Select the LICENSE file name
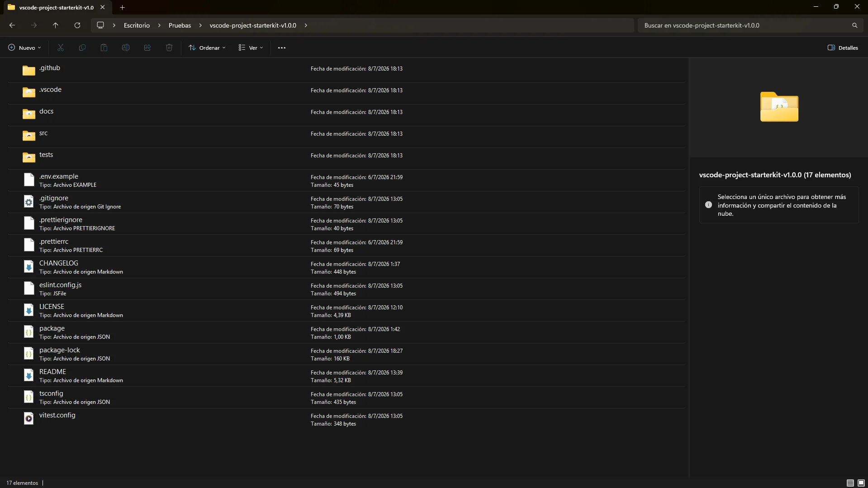Screen dimensions: 868x488 tap(52, 307)
